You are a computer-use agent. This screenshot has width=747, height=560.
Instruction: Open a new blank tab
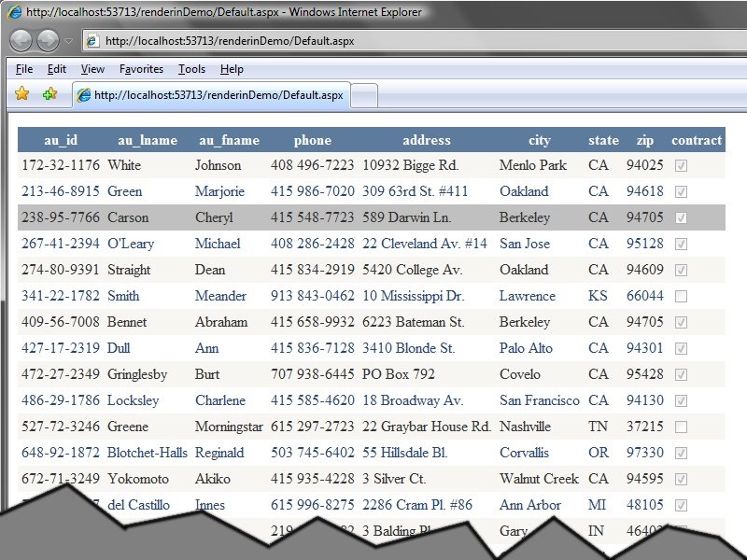364,96
